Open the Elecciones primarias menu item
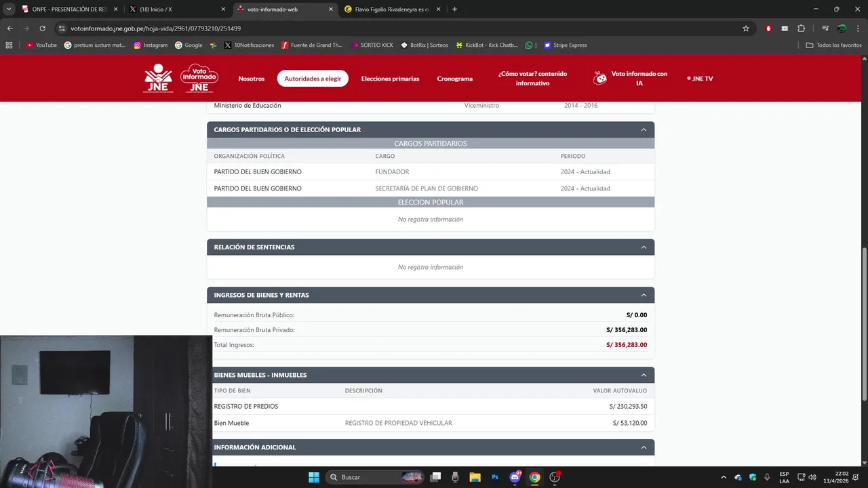This screenshot has width=868, height=488. click(390, 79)
